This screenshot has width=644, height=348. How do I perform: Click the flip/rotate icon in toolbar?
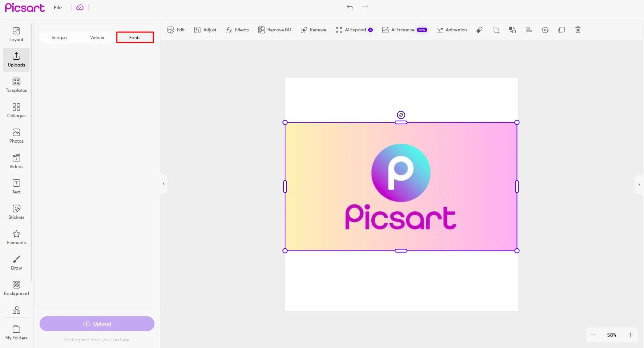pyautogui.click(x=545, y=30)
